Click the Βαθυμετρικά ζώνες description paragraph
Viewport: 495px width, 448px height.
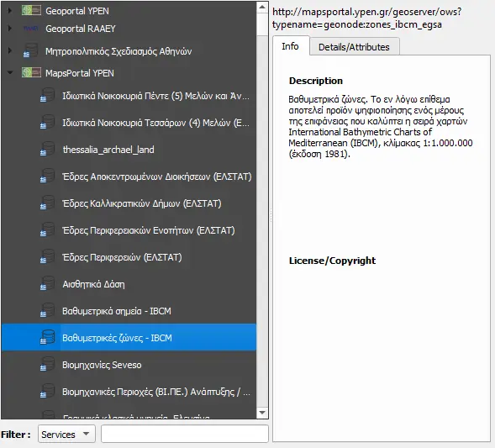coord(381,126)
